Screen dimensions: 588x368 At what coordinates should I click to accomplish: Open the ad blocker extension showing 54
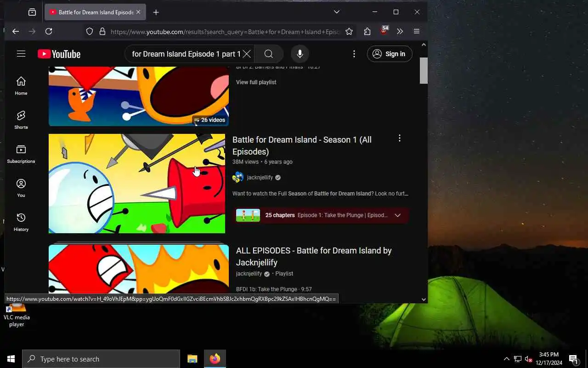tap(384, 31)
